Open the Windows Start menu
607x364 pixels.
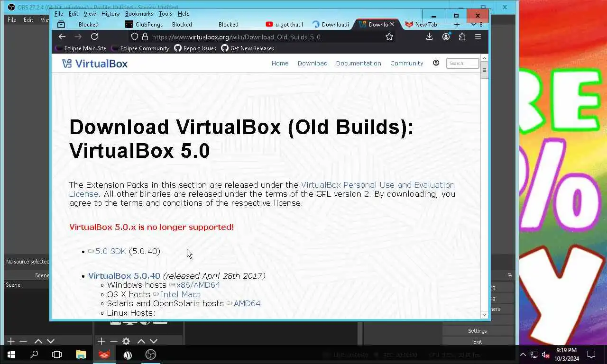click(11, 355)
